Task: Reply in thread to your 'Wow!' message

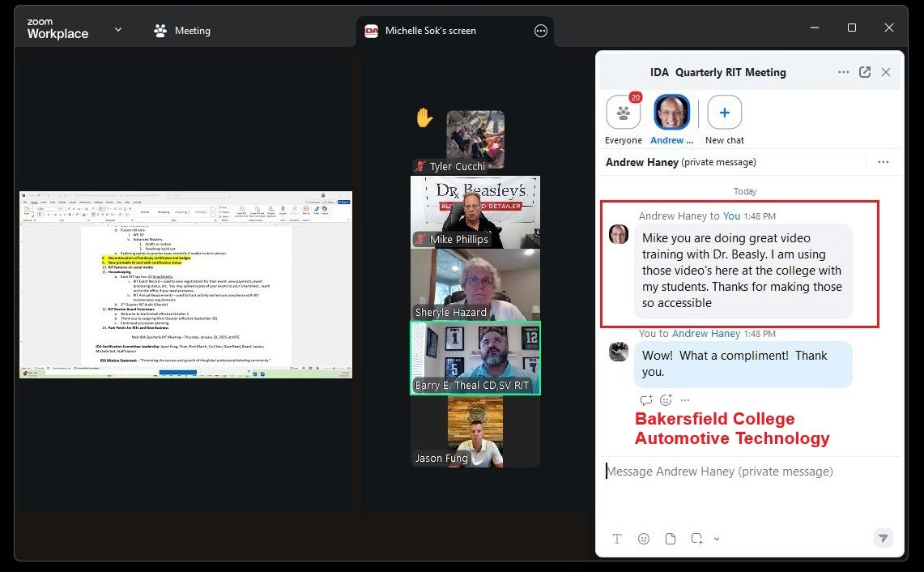Action: coord(646,399)
